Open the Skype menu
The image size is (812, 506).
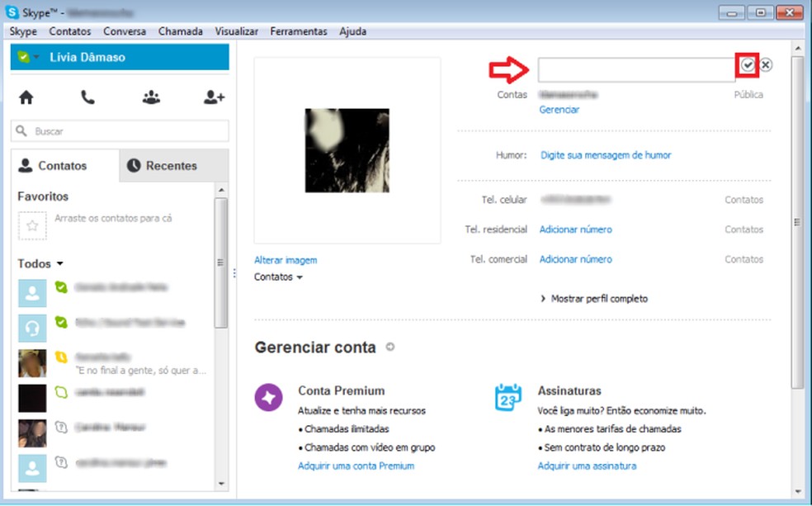coord(23,31)
